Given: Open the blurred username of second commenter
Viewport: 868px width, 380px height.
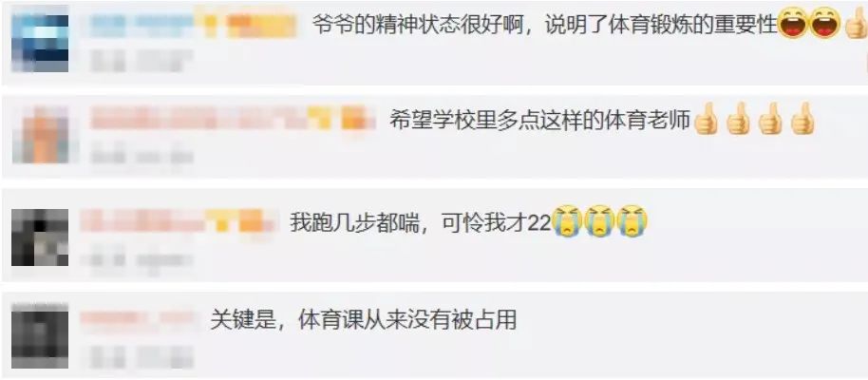Looking at the screenshot, I should pos(197,118).
